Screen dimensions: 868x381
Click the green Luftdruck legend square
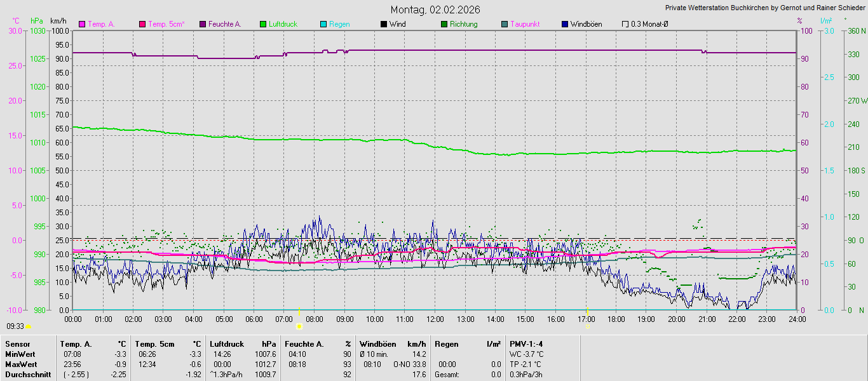(263, 24)
